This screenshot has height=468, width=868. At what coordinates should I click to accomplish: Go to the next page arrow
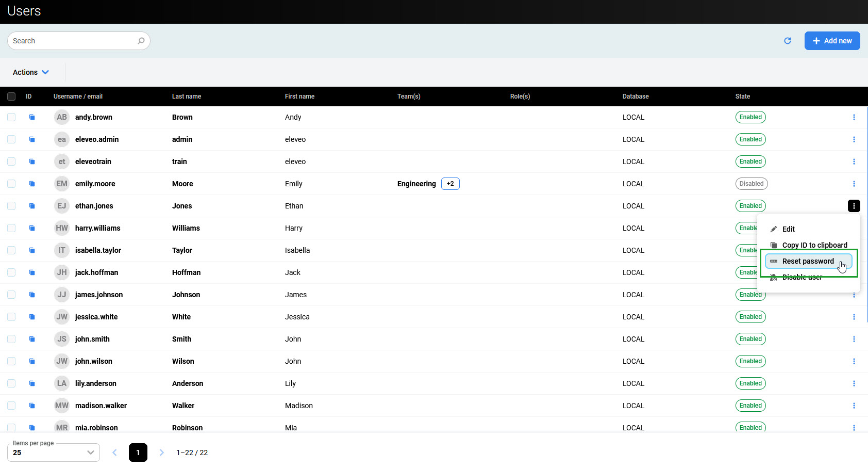point(161,453)
